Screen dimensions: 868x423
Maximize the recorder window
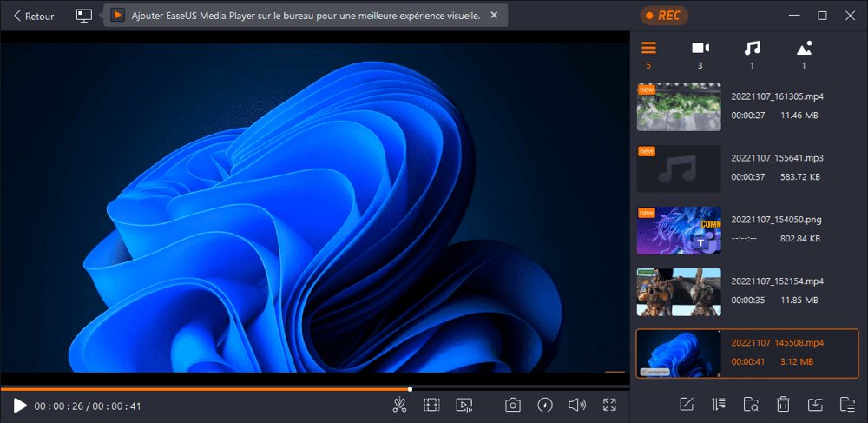(x=823, y=16)
